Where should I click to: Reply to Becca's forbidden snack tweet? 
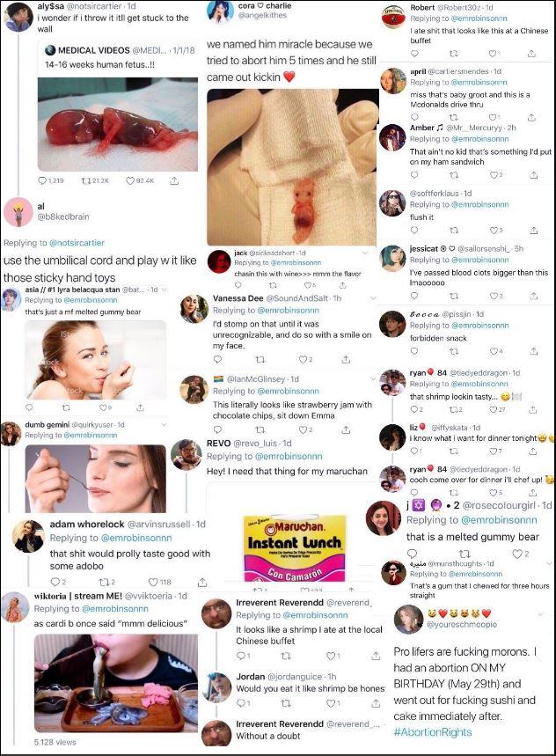pyautogui.click(x=414, y=351)
